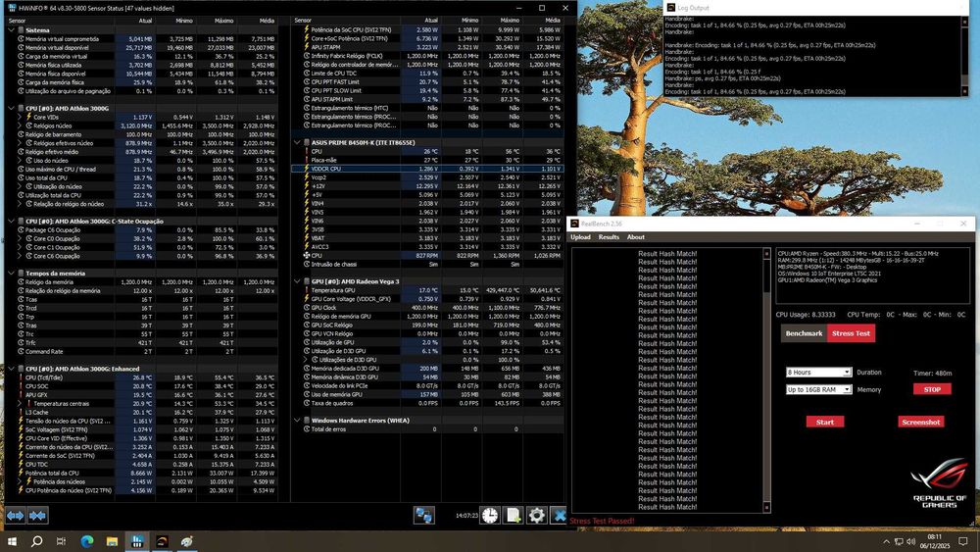Switch to RealBench taskbar icon
The width and height of the screenshot is (980, 552).
pyautogui.click(x=162, y=541)
